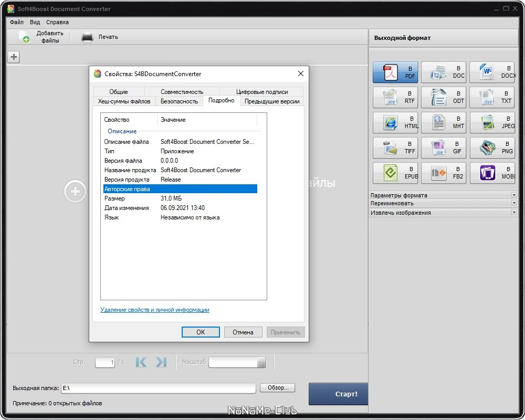The height and width of the screenshot is (420, 525).
Task: Select the Авторские права row
Action: (x=180, y=189)
